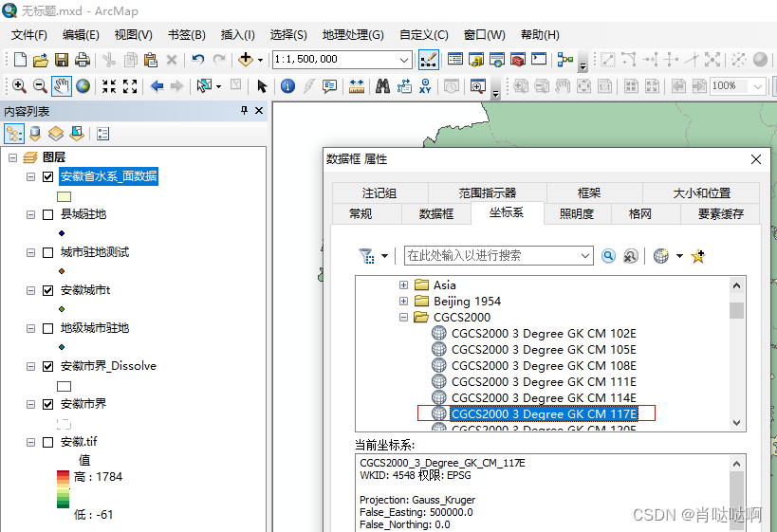Click the Add Data plus icon

click(x=246, y=60)
